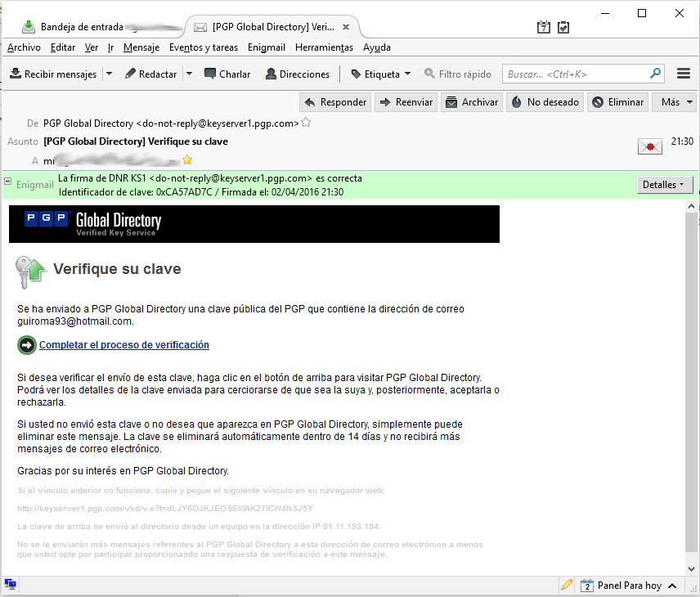Switch to Bandeja de entrada tab
The height and width of the screenshot is (597, 700).
coord(101,27)
